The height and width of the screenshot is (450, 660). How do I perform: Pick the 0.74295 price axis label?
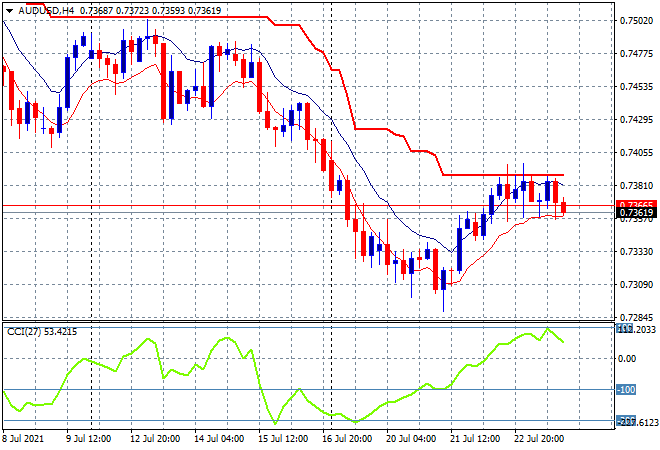coord(636,120)
